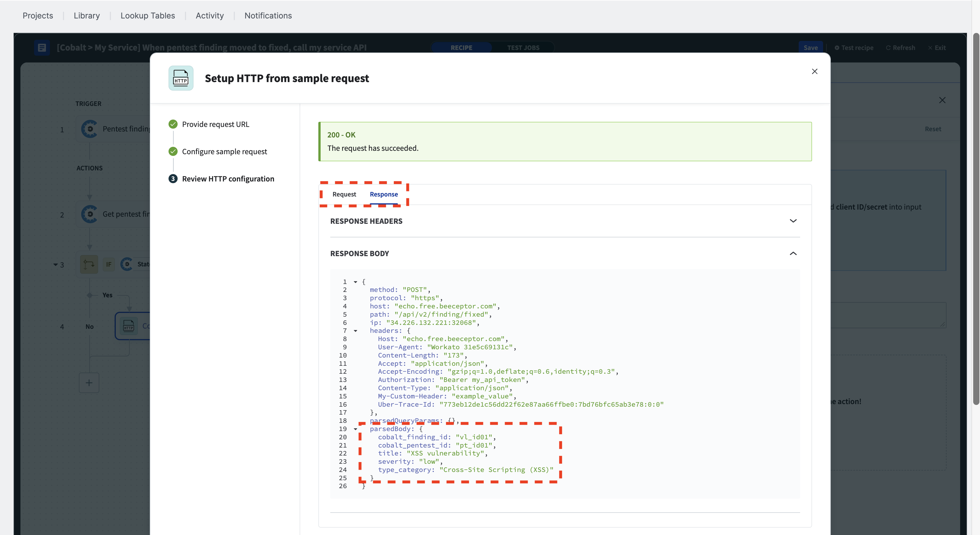Click the path value "/api/v2/finding/fixed"
Screen dimensions: 980x535
point(441,315)
